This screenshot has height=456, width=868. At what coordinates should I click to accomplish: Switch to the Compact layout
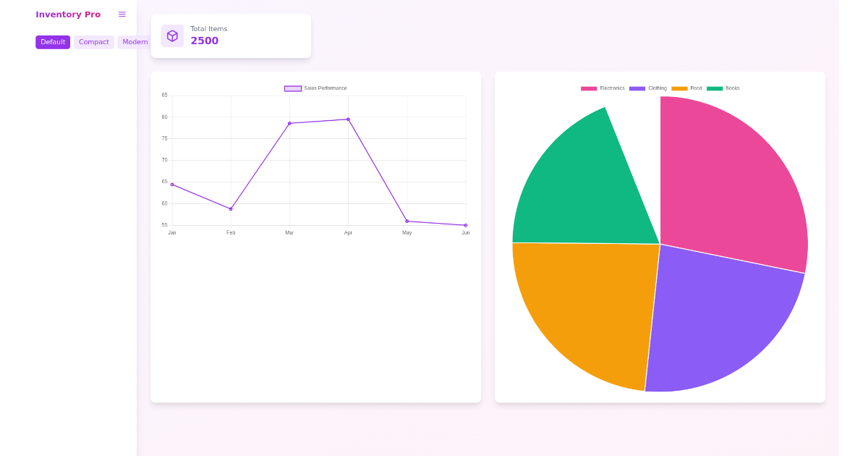click(x=93, y=42)
